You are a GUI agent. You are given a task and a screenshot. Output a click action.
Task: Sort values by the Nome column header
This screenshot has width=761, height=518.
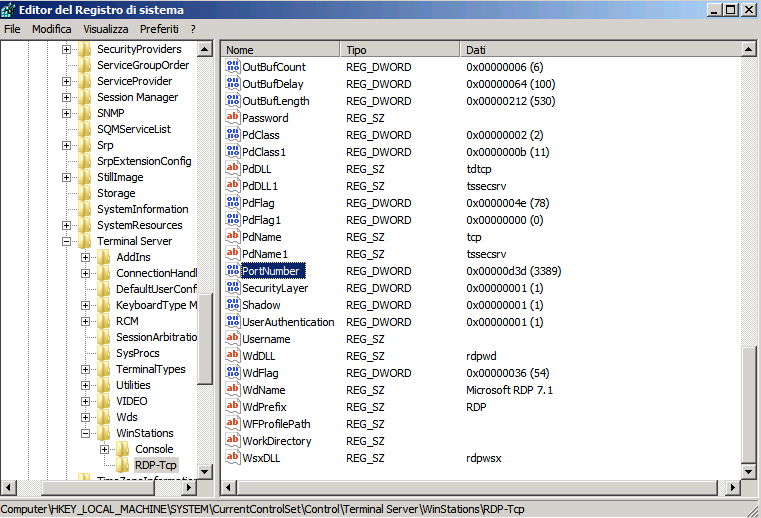click(x=280, y=50)
